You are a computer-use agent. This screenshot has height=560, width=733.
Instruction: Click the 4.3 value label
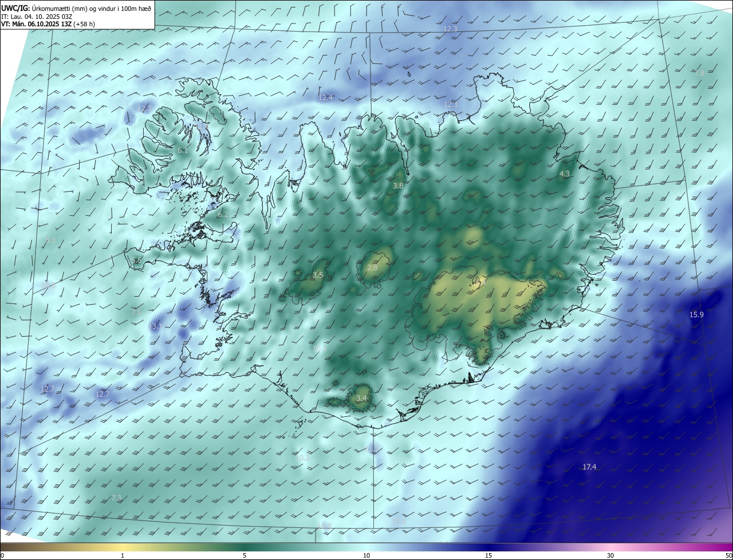tap(564, 173)
